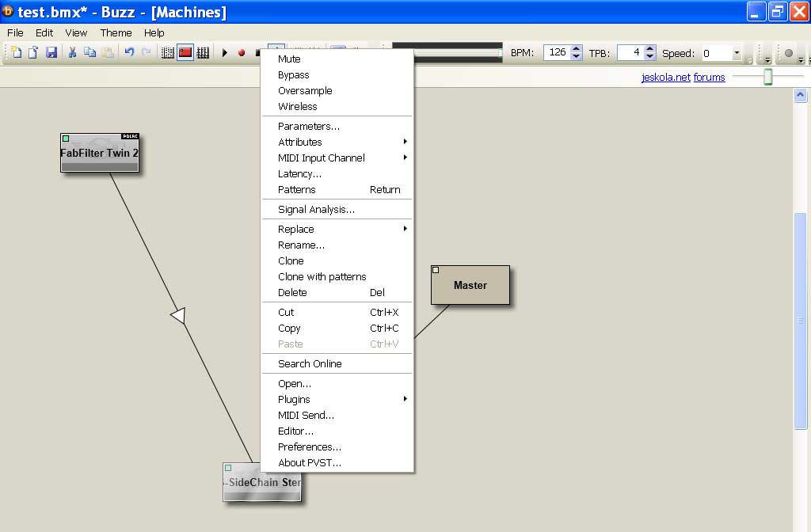Toggle the FabFilter Twin 2 mute LED
The width and height of the screenshot is (811, 532).
(x=67, y=139)
